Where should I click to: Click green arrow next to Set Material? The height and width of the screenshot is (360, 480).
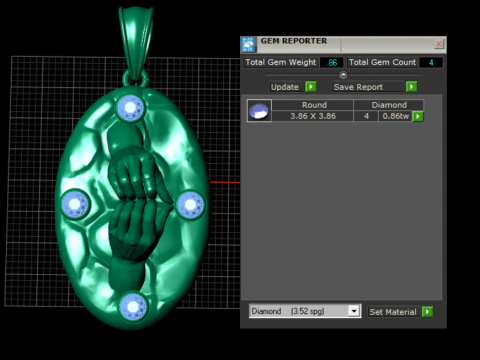(x=427, y=312)
